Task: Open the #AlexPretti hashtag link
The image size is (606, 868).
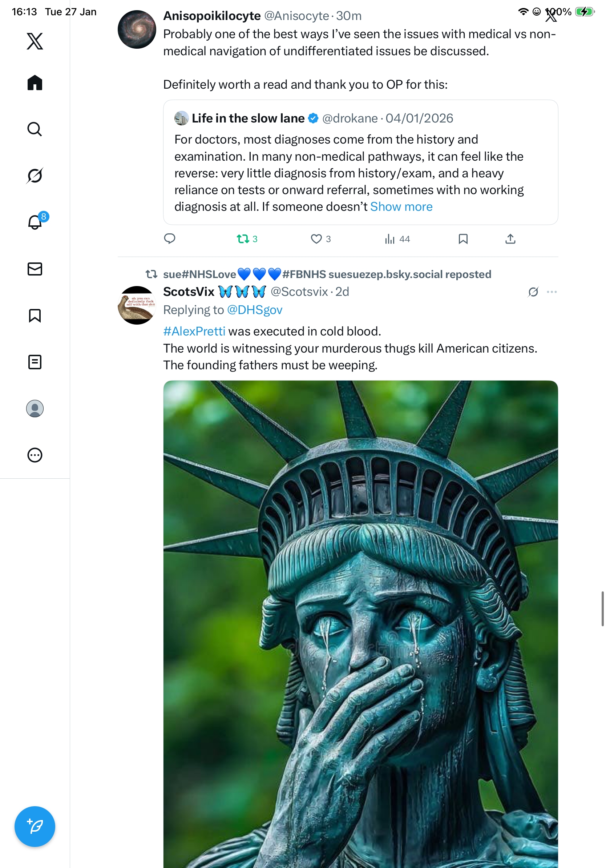Action: tap(194, 331)
